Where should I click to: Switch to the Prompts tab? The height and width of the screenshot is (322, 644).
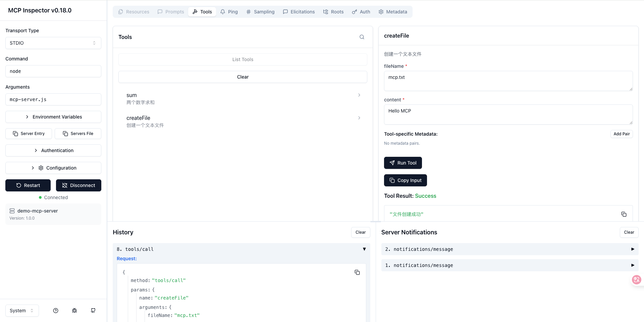pyautogui.click(x=171, y=12)
